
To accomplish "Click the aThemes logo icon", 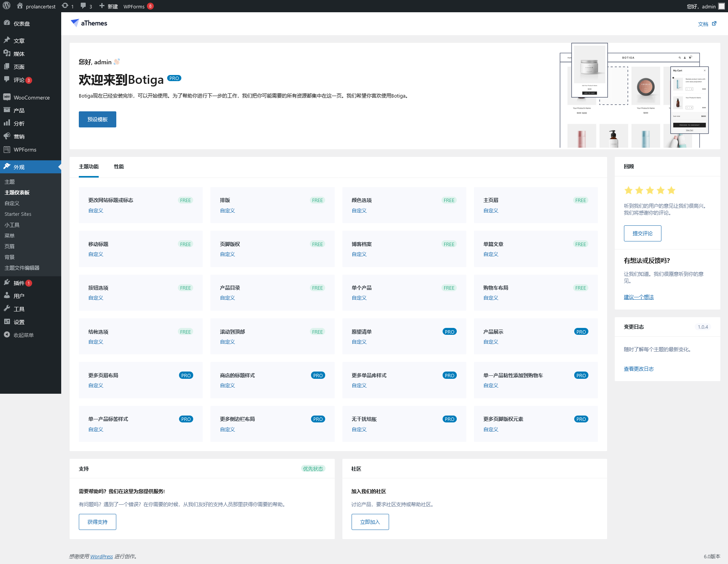I will point(75,23).
